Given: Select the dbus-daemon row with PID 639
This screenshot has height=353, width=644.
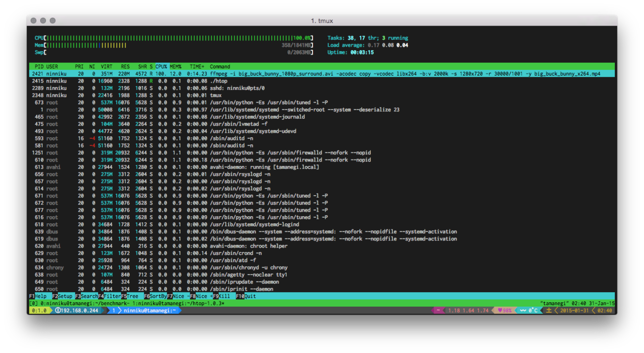Looking at the screenshot, I should tap(322, 232).
